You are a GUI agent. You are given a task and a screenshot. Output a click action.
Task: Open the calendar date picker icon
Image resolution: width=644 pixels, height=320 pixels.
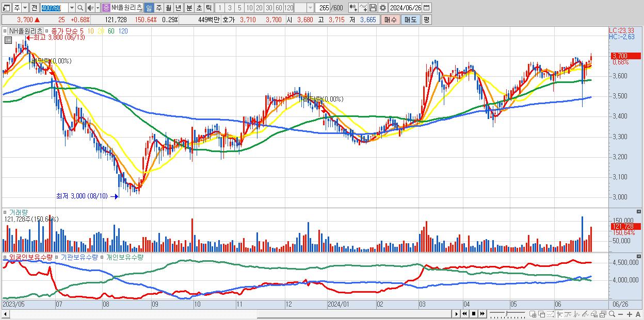[x=427, y=8]
